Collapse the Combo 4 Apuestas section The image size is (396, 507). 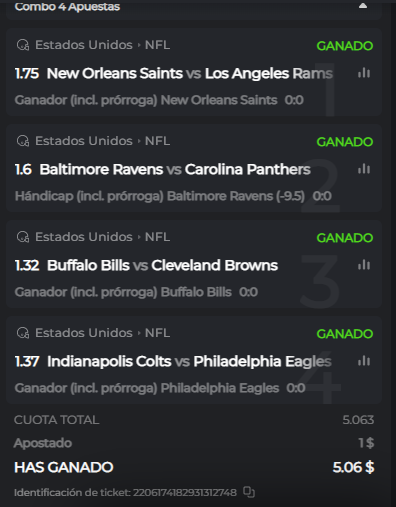pyautogui.click(x=363, y=6)
